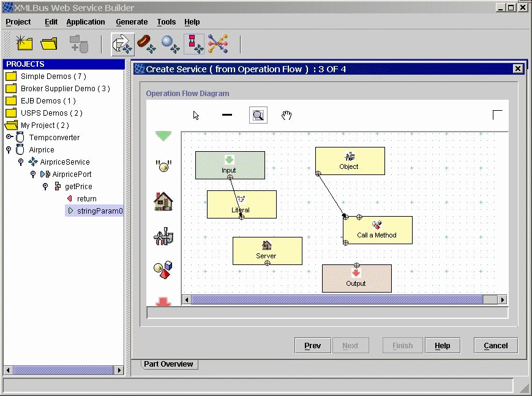Pick the Server house icon in palette
The image size is (532, 396).
(163, 201)
